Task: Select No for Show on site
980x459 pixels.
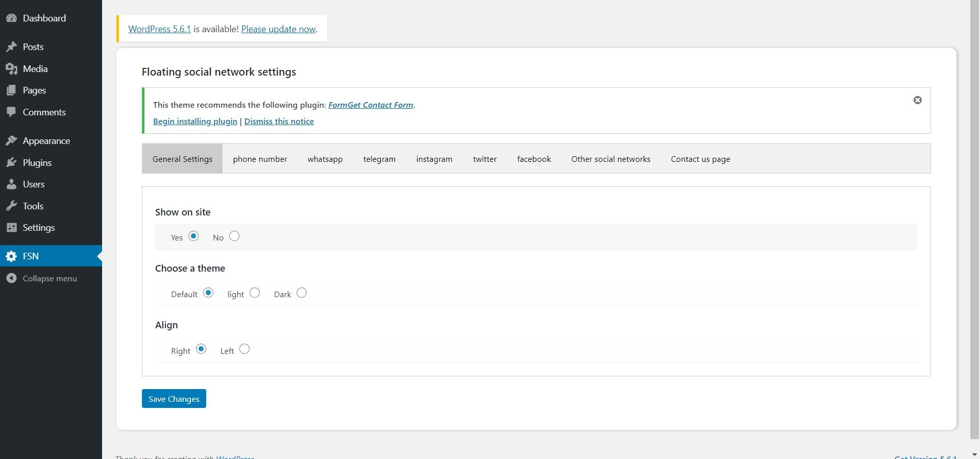Action: (234, 236)
